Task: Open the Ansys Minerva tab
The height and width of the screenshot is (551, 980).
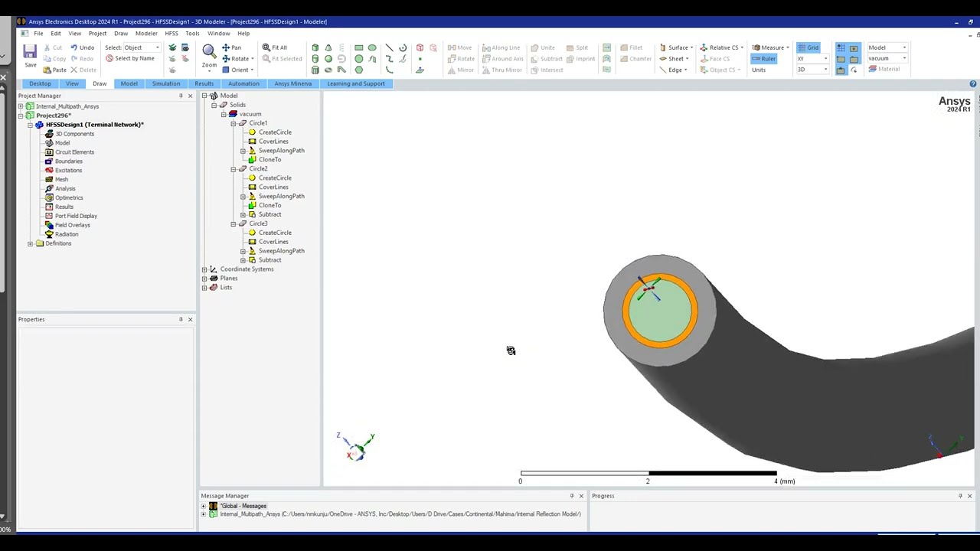Action: pyautogui.click(x=292, y=83)
